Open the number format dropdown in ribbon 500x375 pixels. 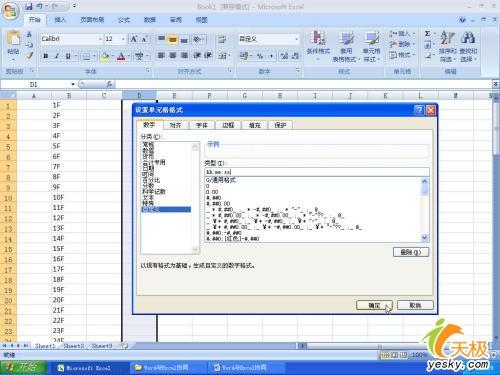(296, 39)
